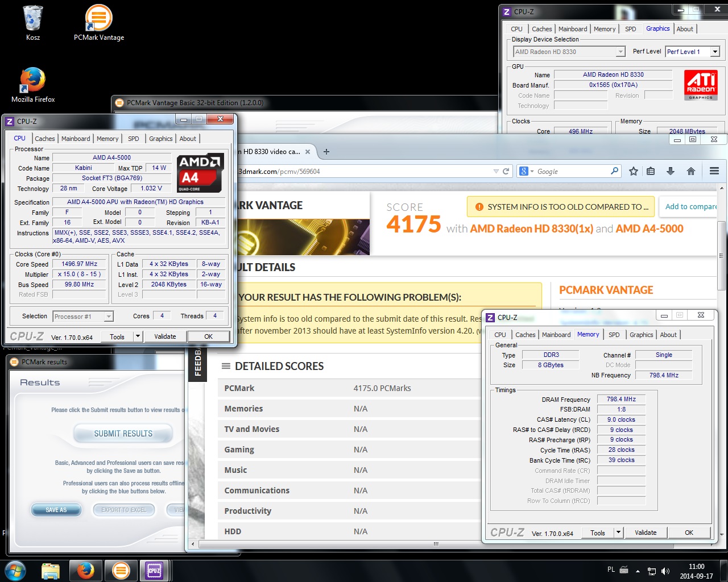Click the Submit Results button
Screen dimensions: 728x582
(123, 434)
